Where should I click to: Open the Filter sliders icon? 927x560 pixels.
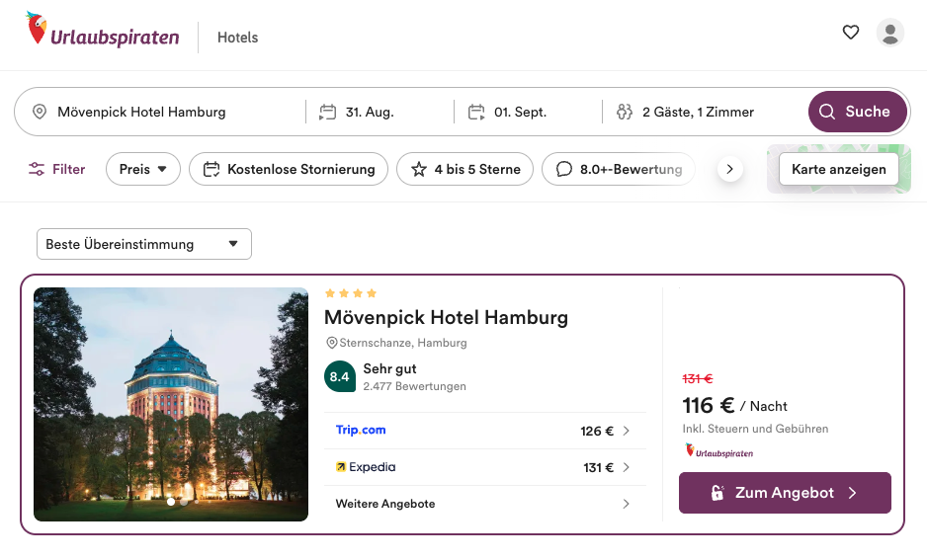pos(37,169)
